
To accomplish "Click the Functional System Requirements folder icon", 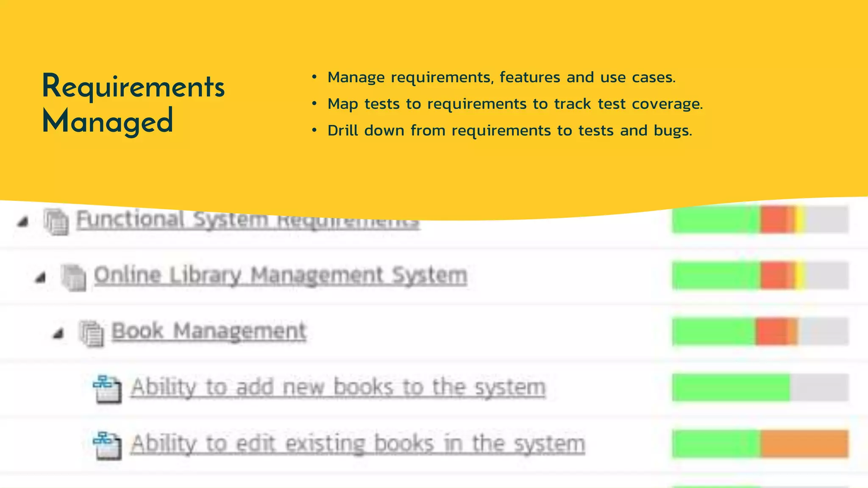I will 56,222.
